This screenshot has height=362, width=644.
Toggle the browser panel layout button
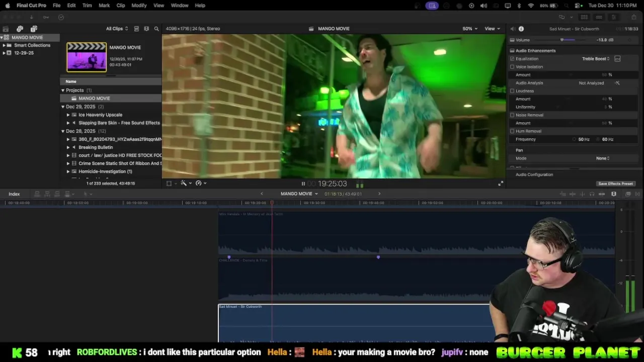pos(584,17)
